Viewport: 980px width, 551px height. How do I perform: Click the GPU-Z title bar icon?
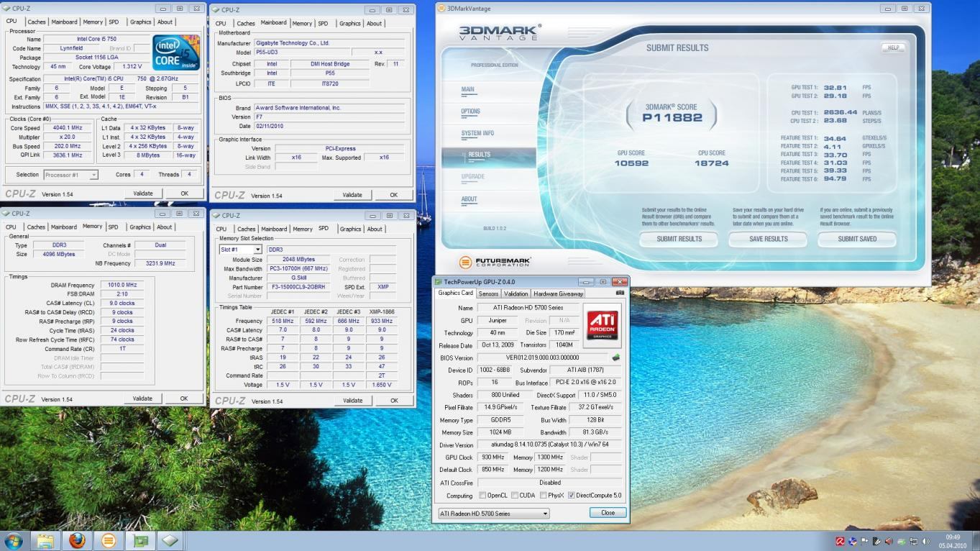click(438, 282)
